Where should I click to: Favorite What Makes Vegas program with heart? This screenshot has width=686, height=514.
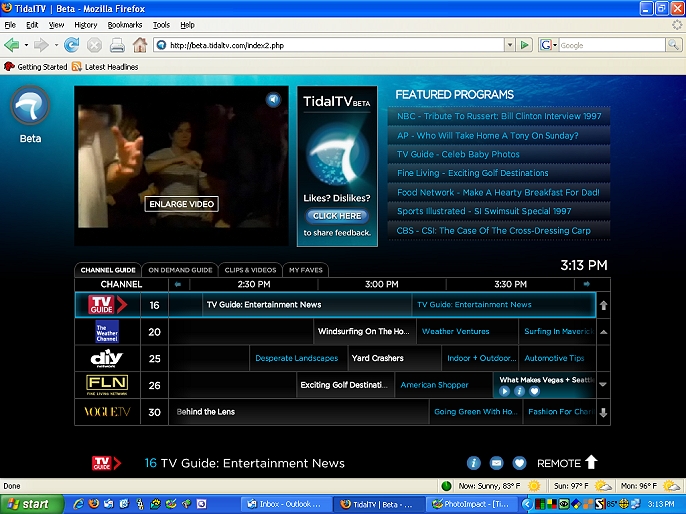[534, 391]
